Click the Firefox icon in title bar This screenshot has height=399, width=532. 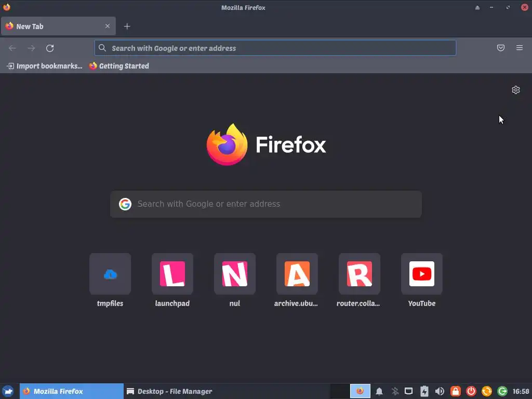[x=6, y=7]
